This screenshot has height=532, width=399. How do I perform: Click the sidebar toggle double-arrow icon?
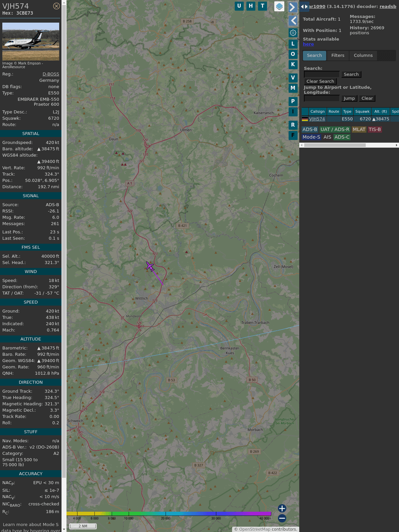(x=304, y=7)
